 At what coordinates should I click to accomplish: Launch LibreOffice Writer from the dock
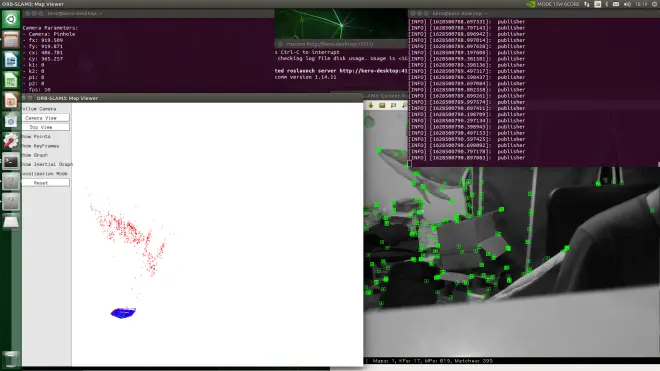(x=11, y=60)
